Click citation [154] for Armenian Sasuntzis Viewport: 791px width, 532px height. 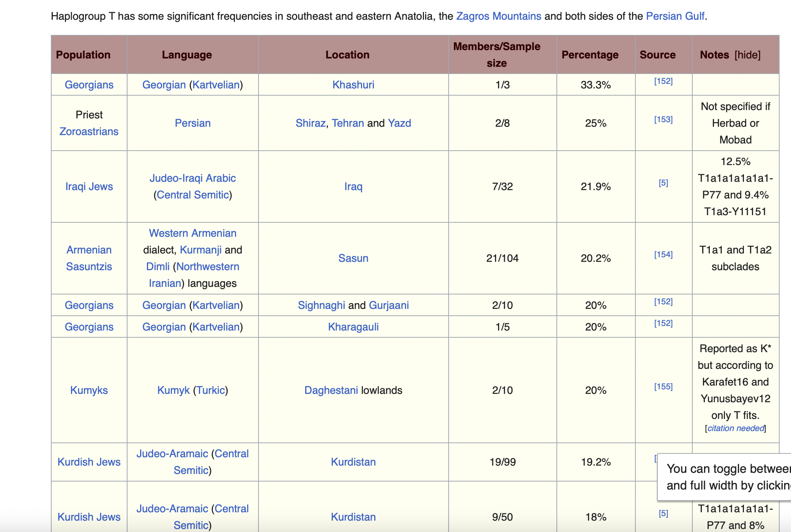[x=663, y=255]
